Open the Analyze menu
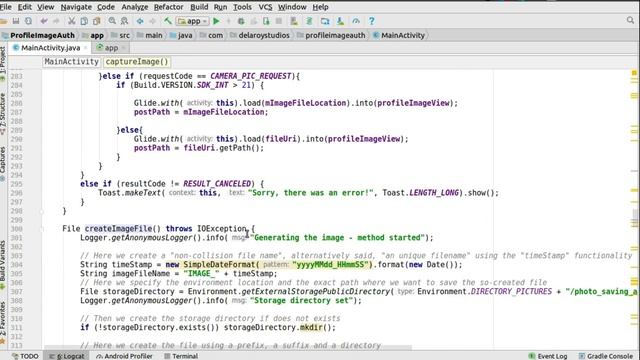Image resolution: width=640 pixels, height=360 pixels. [x=135, y=7]
